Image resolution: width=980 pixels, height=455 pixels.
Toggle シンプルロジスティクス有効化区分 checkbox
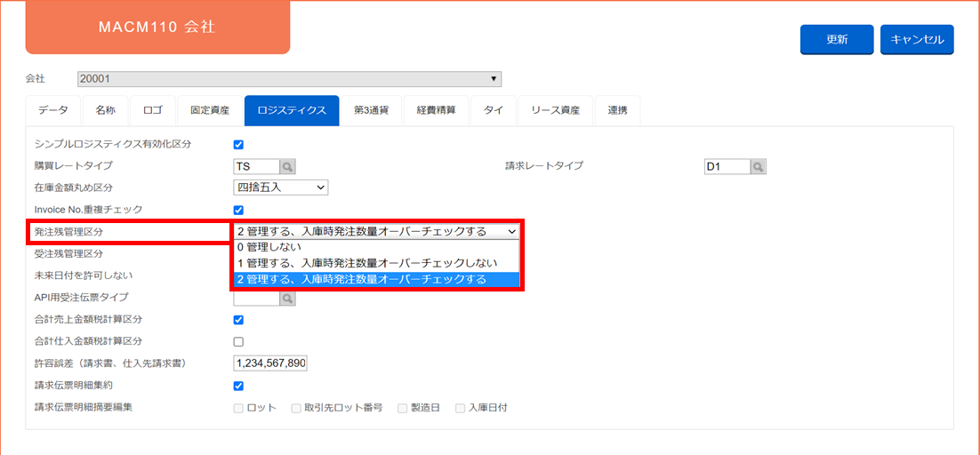(x=238, y=145)
